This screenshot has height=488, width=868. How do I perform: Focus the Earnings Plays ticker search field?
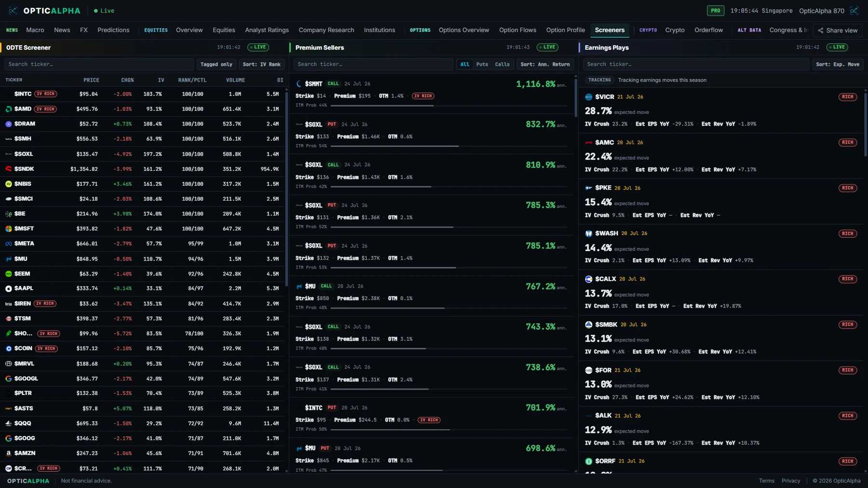click(696, 64)
